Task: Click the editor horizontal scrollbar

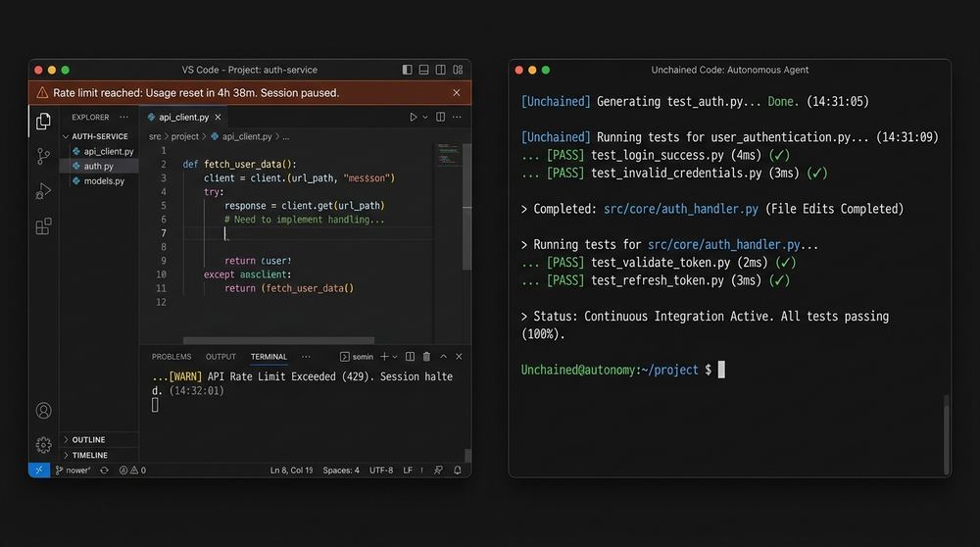Action: [x=278, y=341]
